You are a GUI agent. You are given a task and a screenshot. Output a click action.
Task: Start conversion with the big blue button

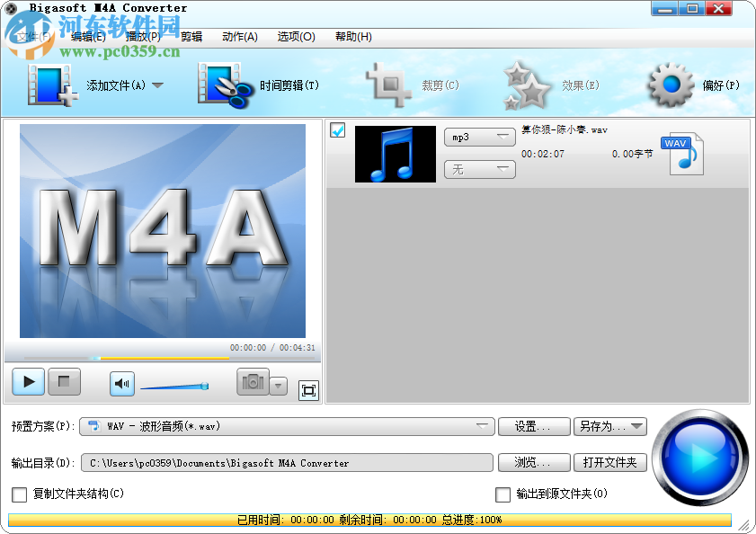pyautogui.click(x=700, y=459)
